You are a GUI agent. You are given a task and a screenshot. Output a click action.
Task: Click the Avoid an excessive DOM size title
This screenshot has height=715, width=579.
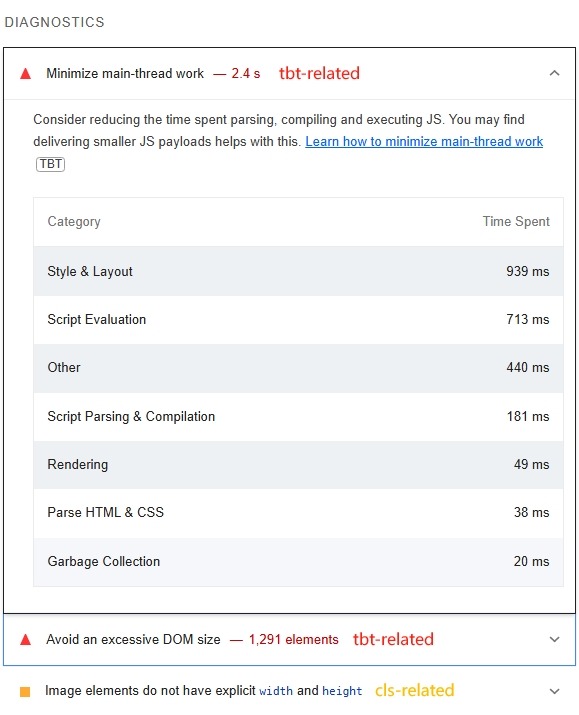pyautogui.click(x=133, y=639)
